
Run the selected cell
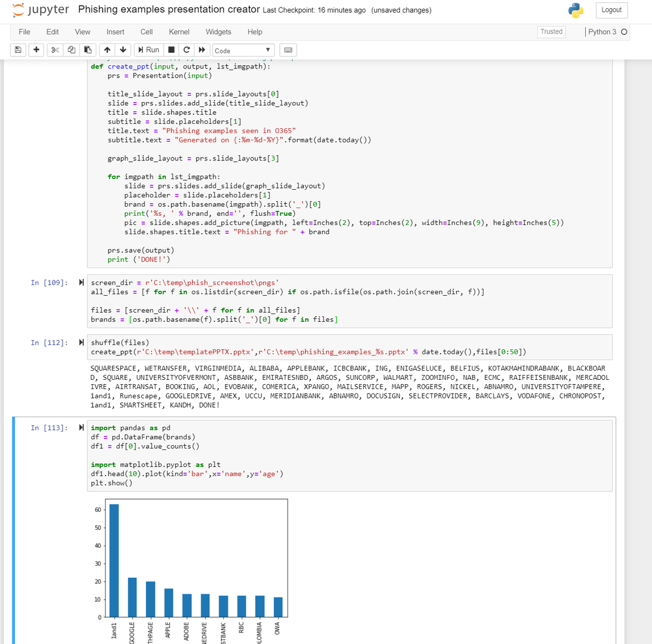click(148, 50)
